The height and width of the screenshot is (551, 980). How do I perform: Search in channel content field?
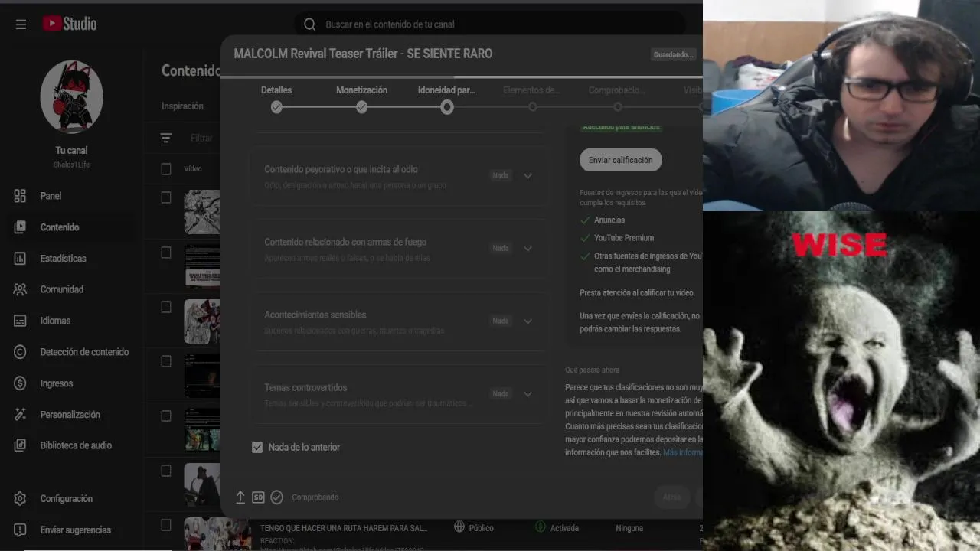(x=490, y=24)
